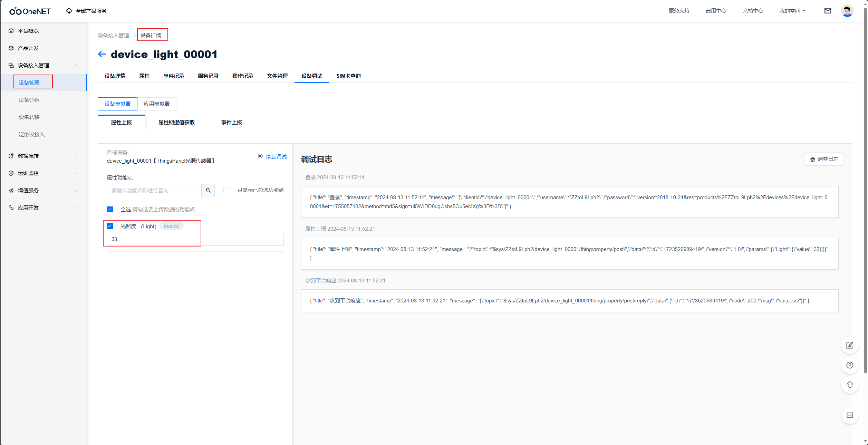
Task: Switch to the 属性 tab
Action: tap(144, 76)
